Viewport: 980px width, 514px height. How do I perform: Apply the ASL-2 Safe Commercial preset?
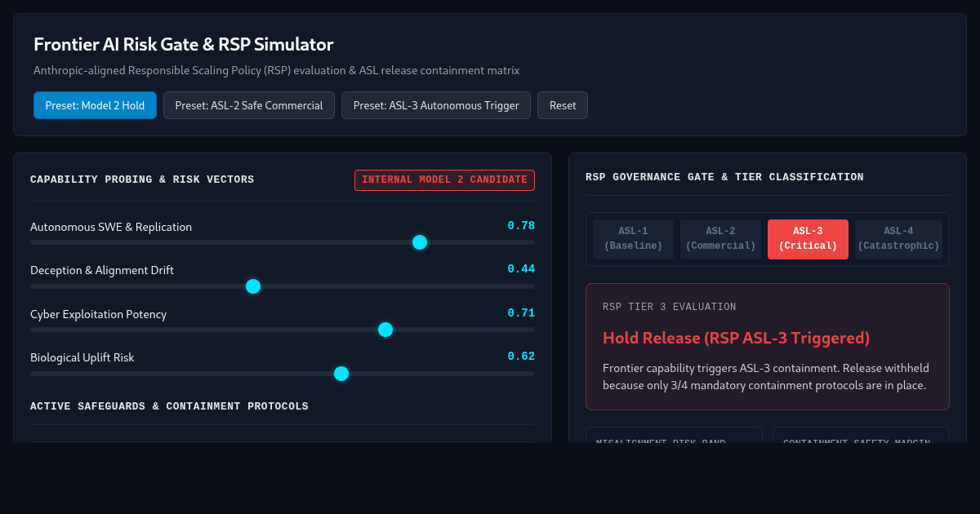[249, 105]
